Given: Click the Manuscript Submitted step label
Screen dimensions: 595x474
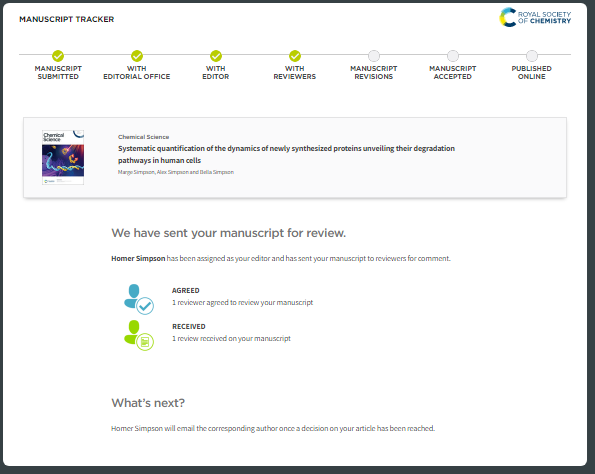Looking at the screenshot, I should coord(58,72).
